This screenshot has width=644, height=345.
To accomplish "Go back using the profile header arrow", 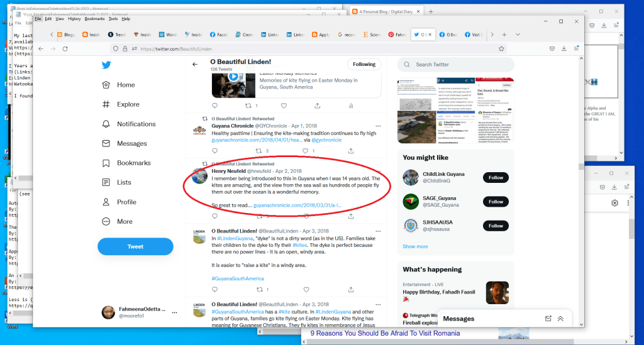I will point(196,64).
